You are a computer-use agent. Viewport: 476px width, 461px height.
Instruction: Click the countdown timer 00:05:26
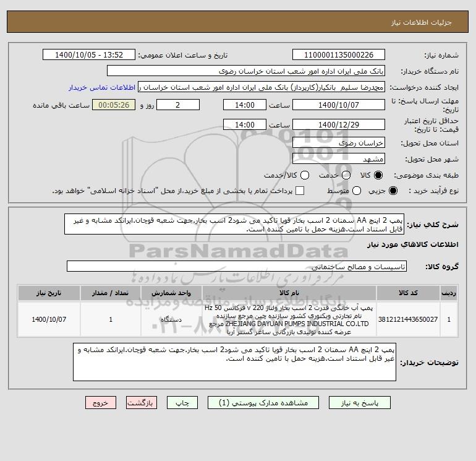114,105
